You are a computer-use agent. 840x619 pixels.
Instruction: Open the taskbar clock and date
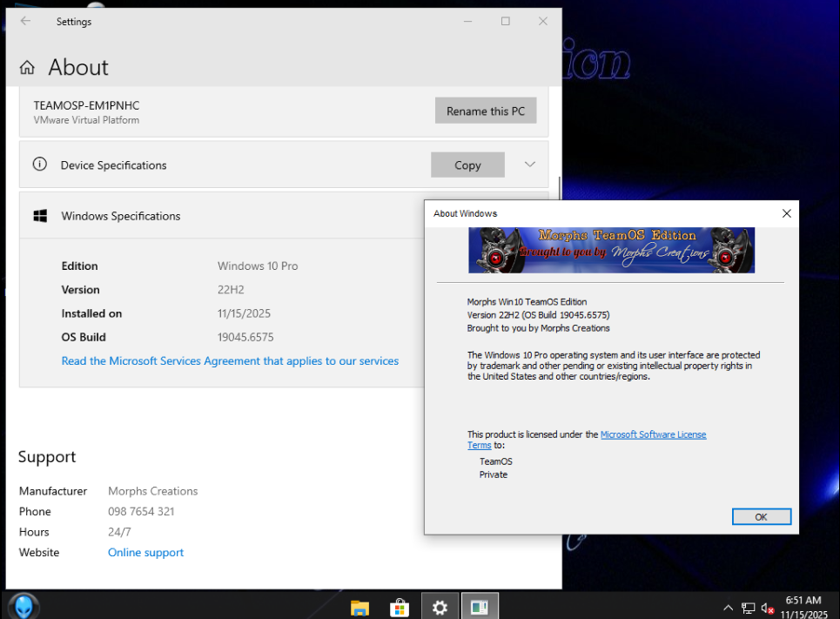click(x=803, y=607)
